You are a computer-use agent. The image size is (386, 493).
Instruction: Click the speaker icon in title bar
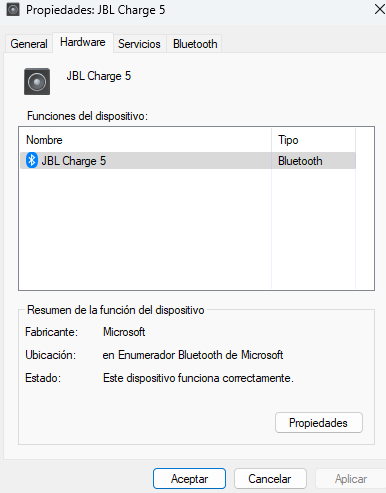(x=13, y=10)
